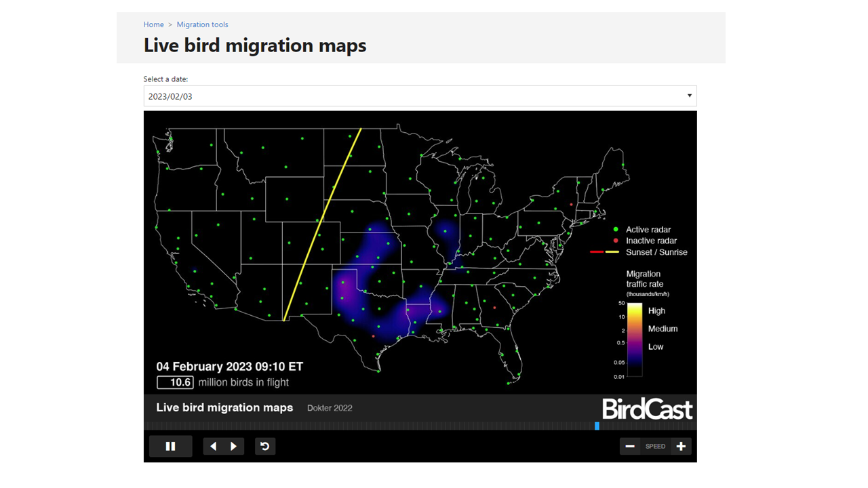Open the Home breadcrumb link
Image resolution: width=868 pixels, height=488 pixels.
(x=153, y=24)
